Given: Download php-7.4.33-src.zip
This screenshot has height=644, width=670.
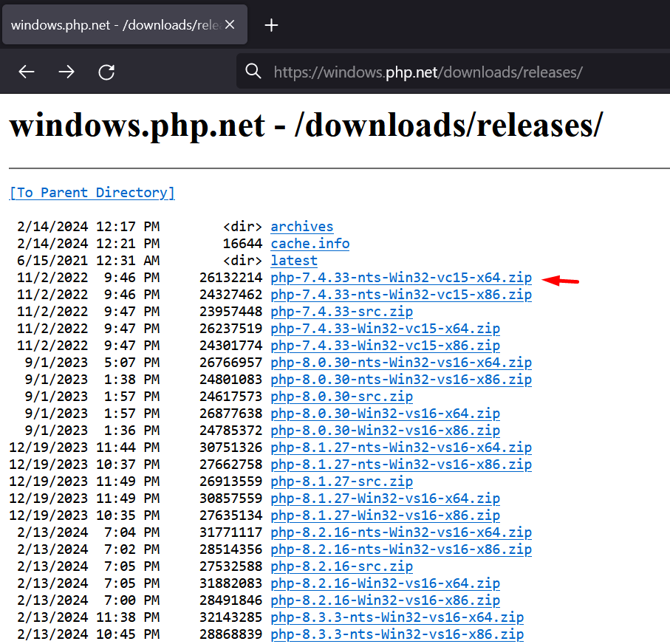Looking at the screenshot, I should pos(341,312).
